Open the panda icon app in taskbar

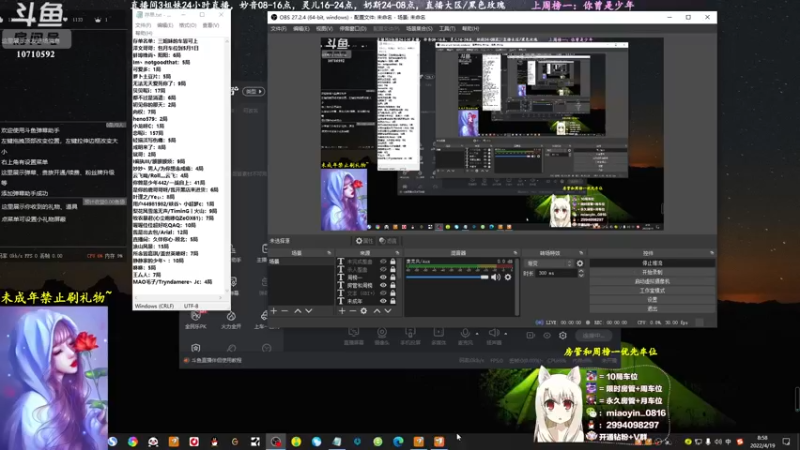pyautogui.click(x=153, y=441)
